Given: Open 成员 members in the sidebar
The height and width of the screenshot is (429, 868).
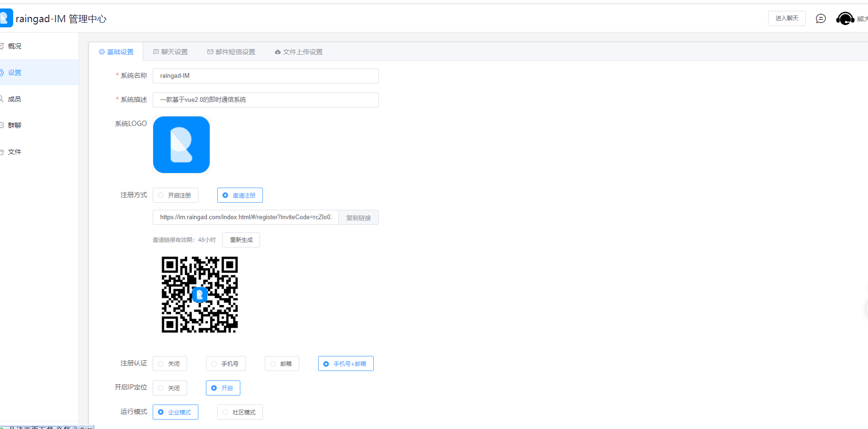Looking at the screenshot, I should (x=15, y=99).
